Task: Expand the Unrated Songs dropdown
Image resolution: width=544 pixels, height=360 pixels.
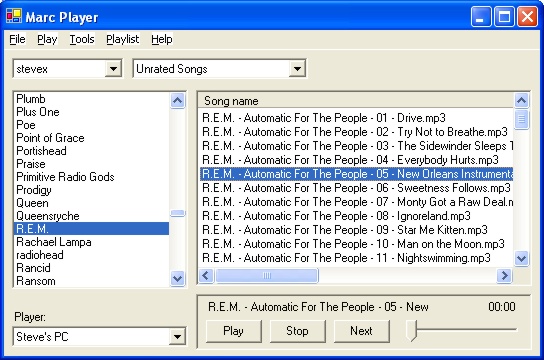Action: (297, 69)
